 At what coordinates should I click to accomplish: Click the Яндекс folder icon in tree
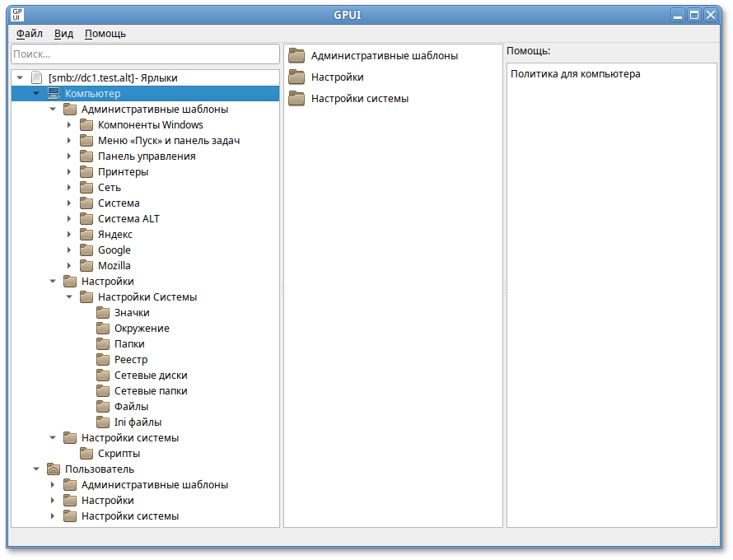tap(86, 234)
